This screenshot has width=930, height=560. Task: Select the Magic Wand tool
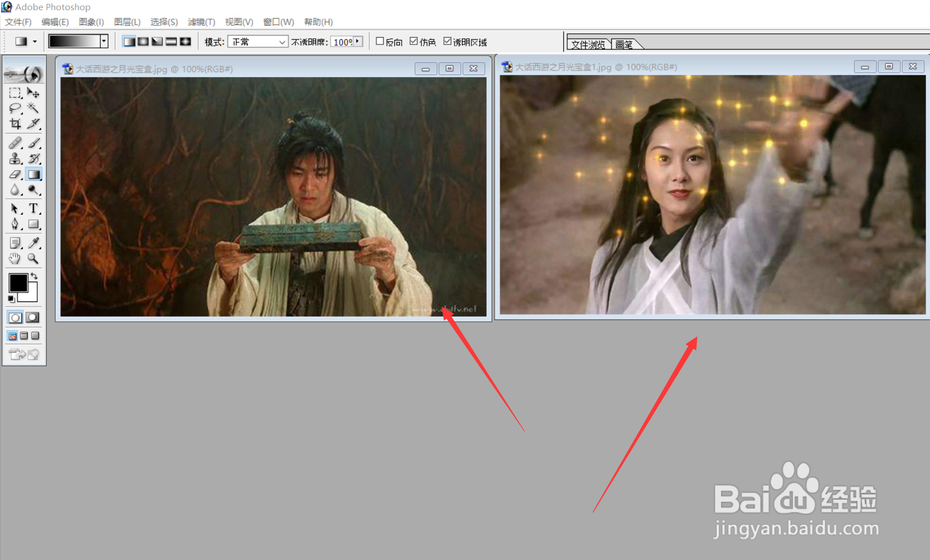point(33,108)
